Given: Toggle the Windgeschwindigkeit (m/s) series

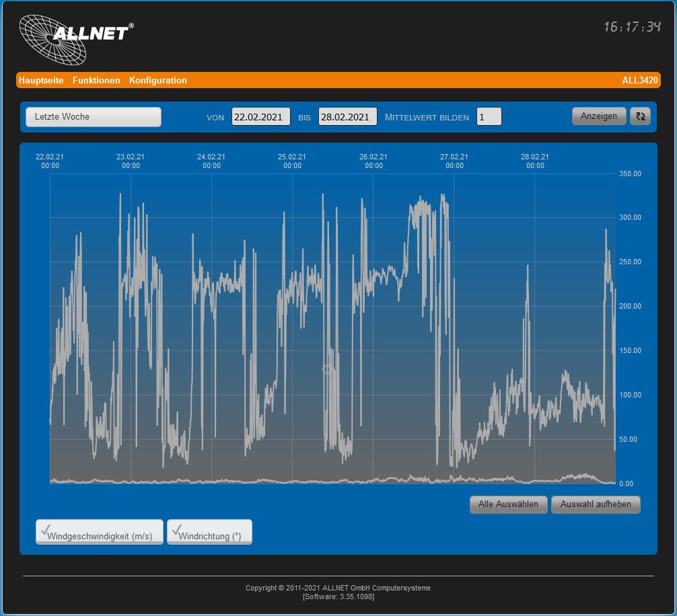Looking at the screenshot, I should (x=100, y=532).
